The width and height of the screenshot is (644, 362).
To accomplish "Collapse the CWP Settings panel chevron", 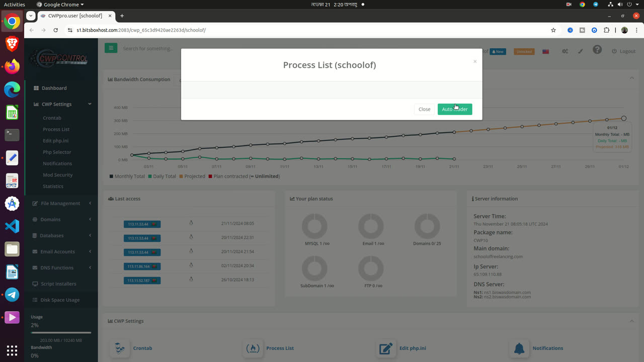I will pyautogui.click(x=631, y=321).
